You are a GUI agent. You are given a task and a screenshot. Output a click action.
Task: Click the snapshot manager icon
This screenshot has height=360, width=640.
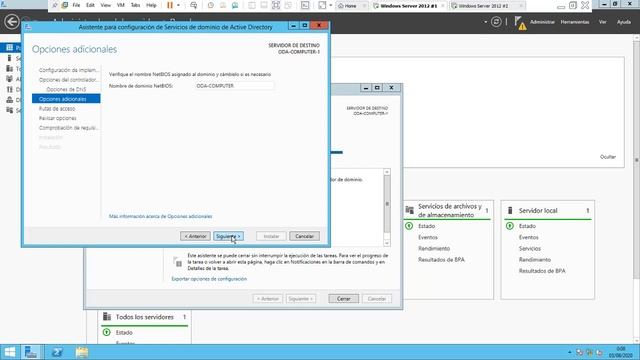click(235, 5)
